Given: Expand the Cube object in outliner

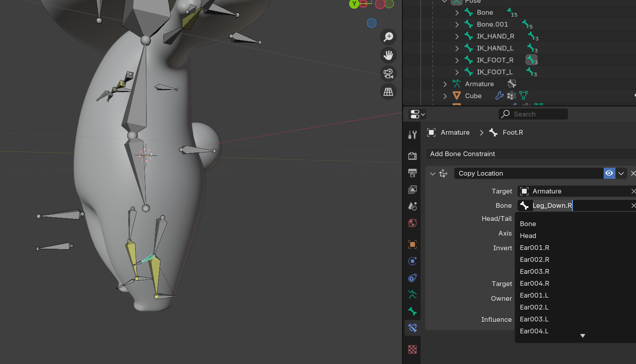Looking at the screenshot, I should [x=445, y=96].
